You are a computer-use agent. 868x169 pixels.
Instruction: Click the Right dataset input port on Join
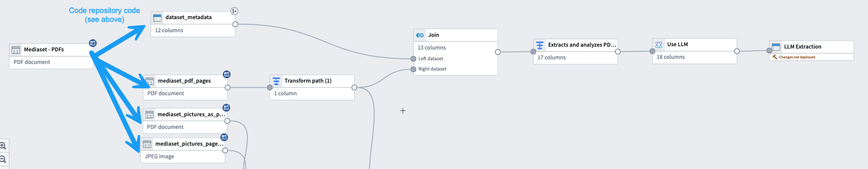point(413,69)
